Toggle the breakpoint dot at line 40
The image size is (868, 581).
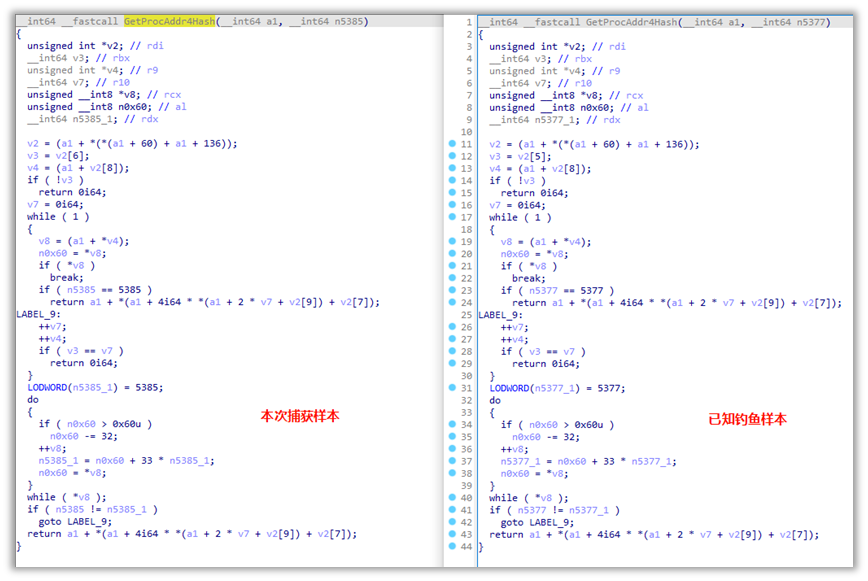[452, 497]
